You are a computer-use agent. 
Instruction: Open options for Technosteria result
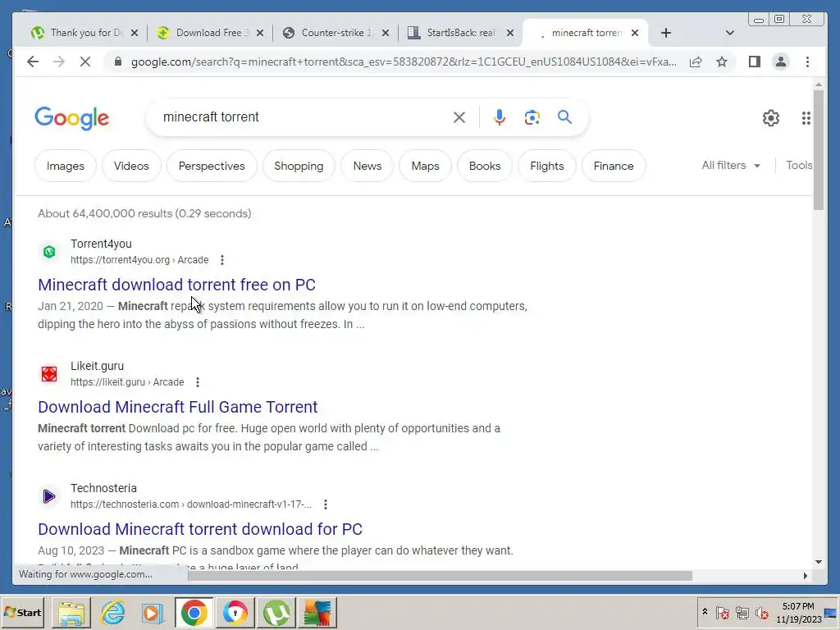(325, 504)
